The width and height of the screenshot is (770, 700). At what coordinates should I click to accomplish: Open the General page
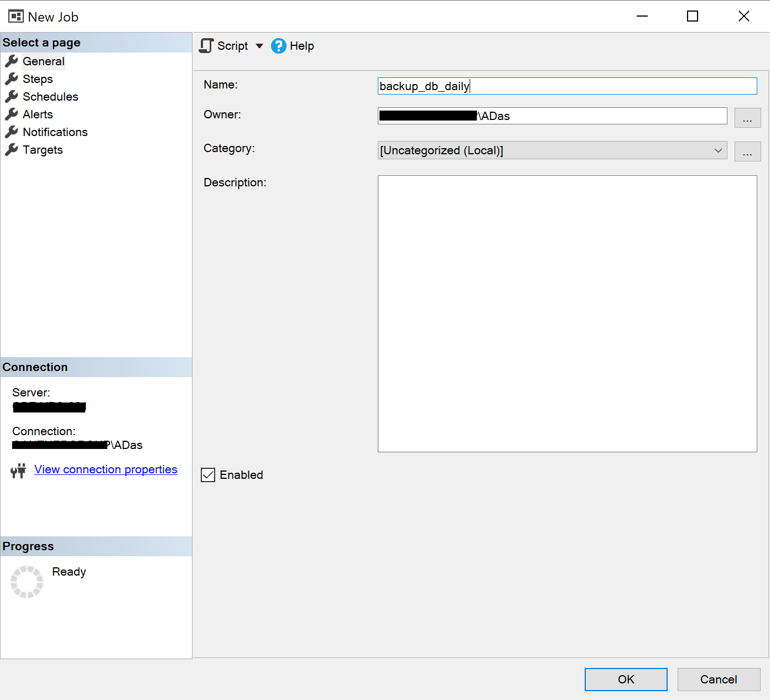pos(44,61)
